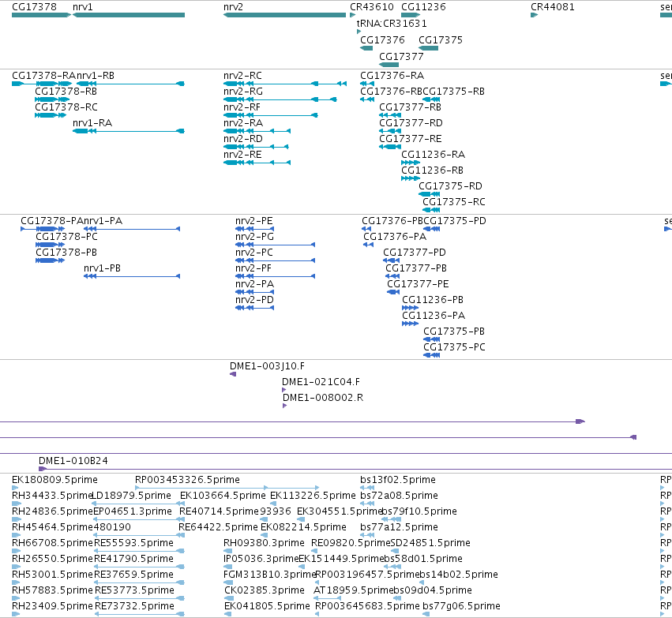Click the nrv2-RG transcript label

(x=243, y=92)
